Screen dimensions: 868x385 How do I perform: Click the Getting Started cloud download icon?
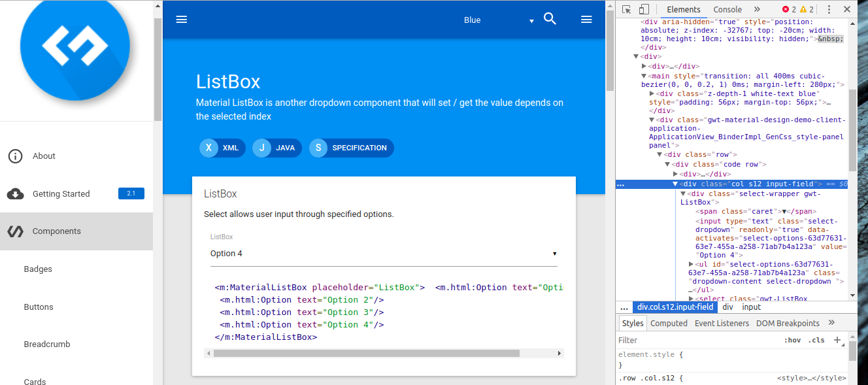pyautogui.click(x=15, y=194)
